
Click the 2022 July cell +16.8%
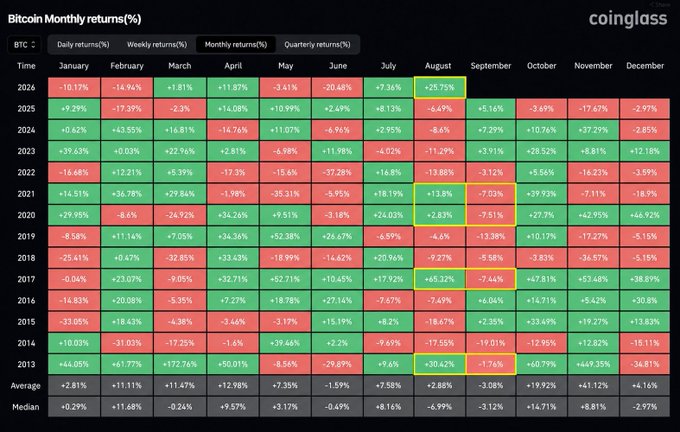point(388,173)
